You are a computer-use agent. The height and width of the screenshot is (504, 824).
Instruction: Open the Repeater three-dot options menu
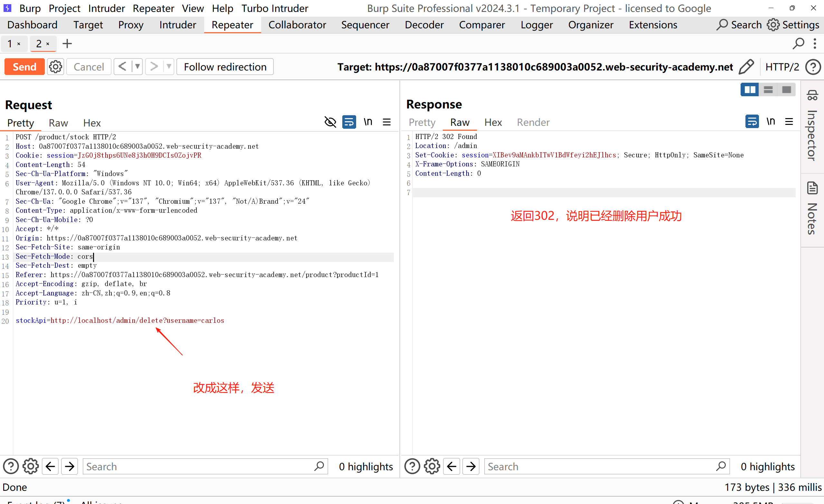[815, 43]
